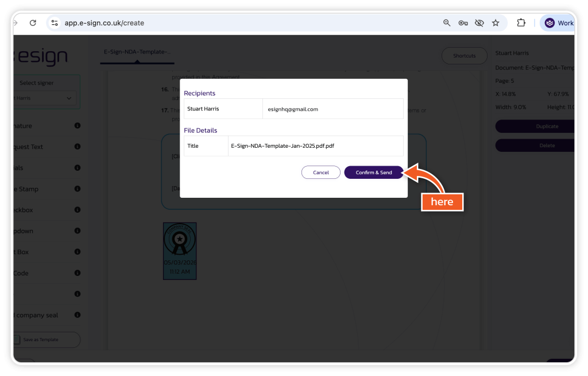Click the Duplicate button in the right panel

[535, 126]
